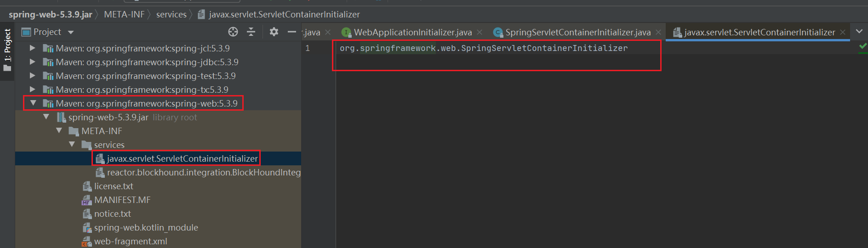Collapse the META-INF folder arrow
Image resolution: width=868 pixels, height=248 pixels.
pos(59,130)
